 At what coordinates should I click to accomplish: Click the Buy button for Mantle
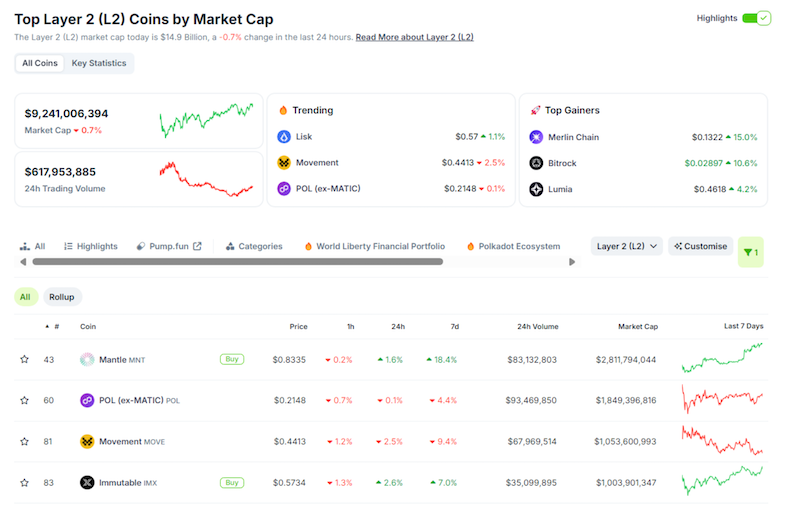[232, 359]
